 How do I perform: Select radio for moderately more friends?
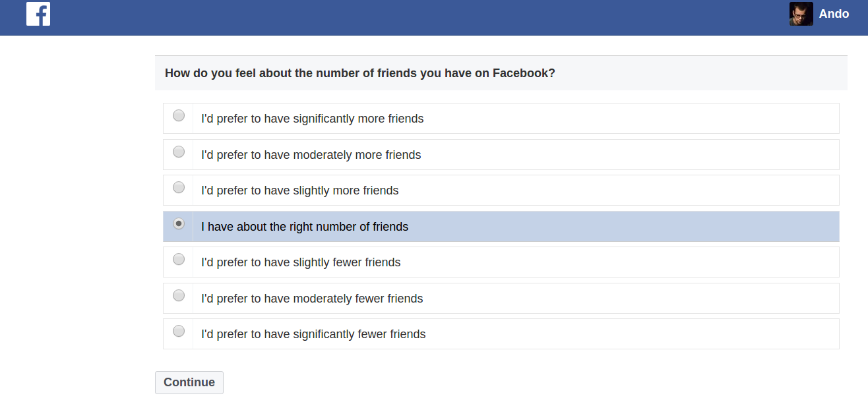179,152
